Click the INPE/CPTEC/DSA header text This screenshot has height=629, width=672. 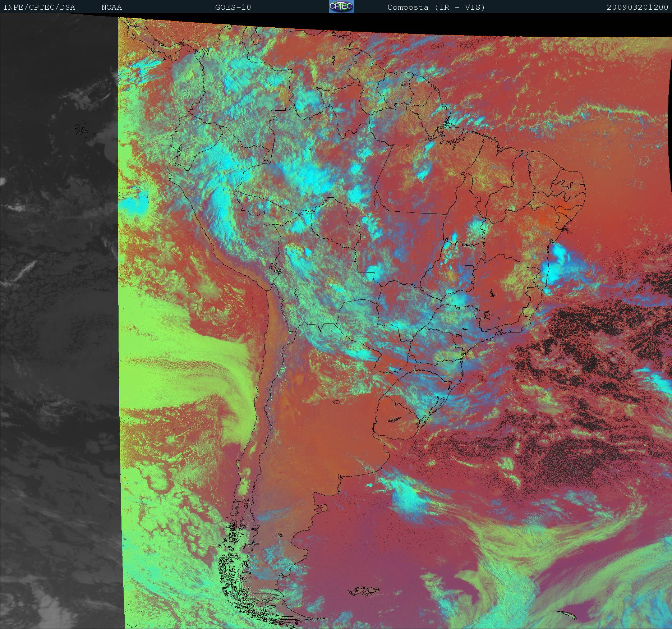tap(40, 7)
